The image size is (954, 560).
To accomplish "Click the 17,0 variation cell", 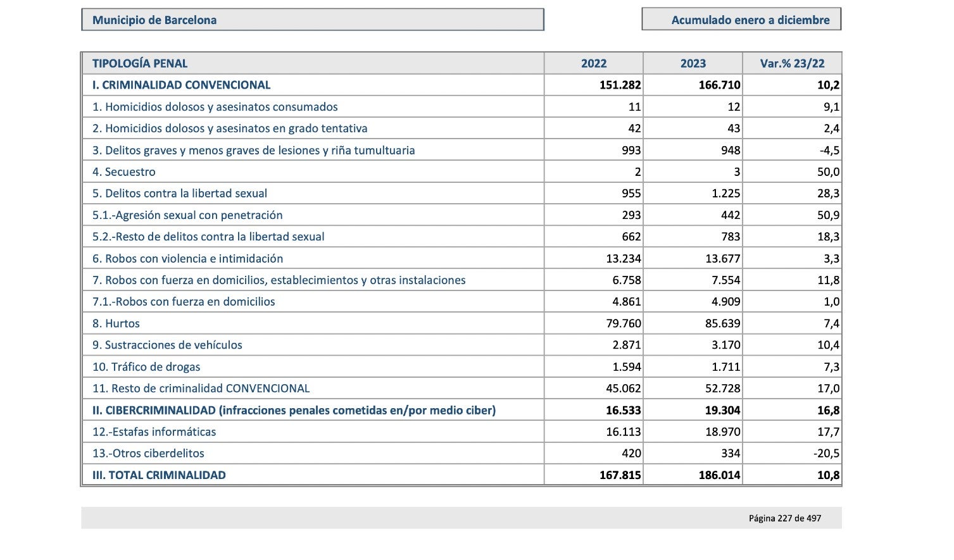I will pyautogui.click(x=829, y=389).
